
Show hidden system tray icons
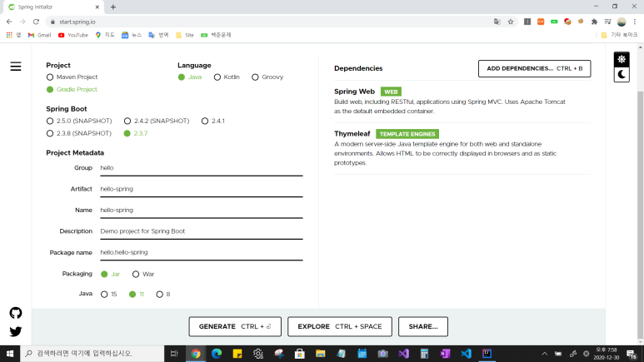tap(545, 354)
